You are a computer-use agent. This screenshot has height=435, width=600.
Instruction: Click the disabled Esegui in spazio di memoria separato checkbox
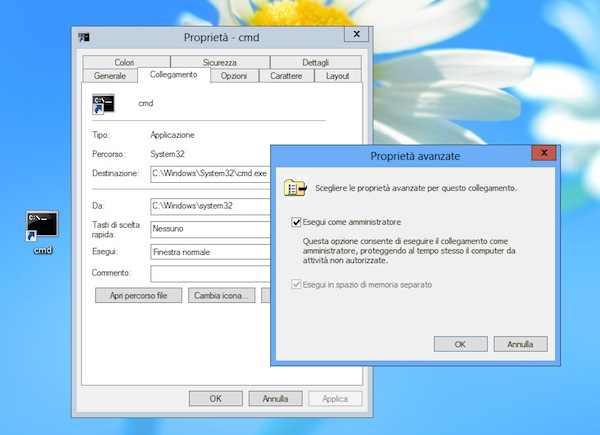(296, 285)
